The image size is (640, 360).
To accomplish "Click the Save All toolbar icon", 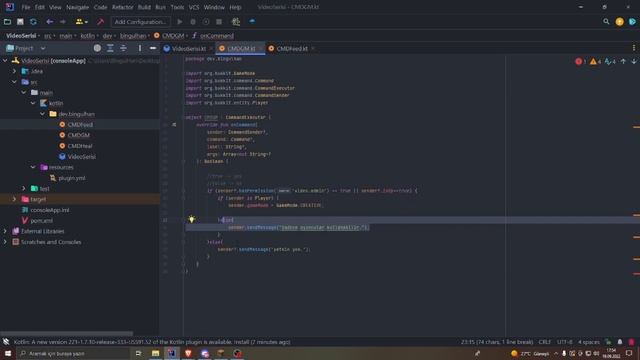I will pyautogui.click(x=20, y=22).
